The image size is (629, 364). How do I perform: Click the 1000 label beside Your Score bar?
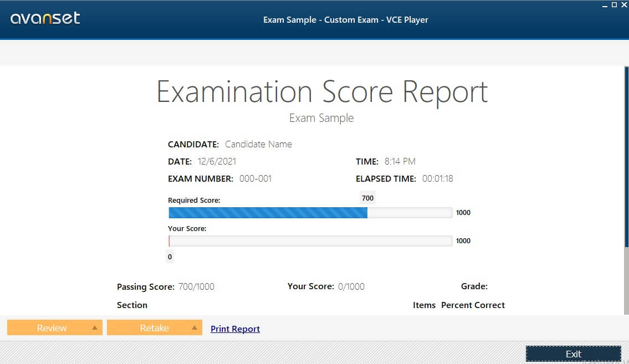(x=463, y=240)
